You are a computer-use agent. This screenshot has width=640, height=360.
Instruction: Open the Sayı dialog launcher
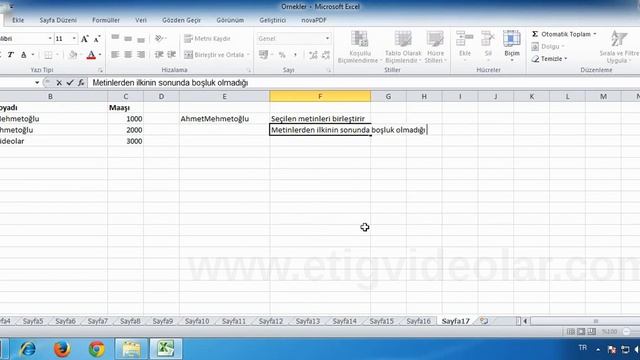click(x=329, y=70)
